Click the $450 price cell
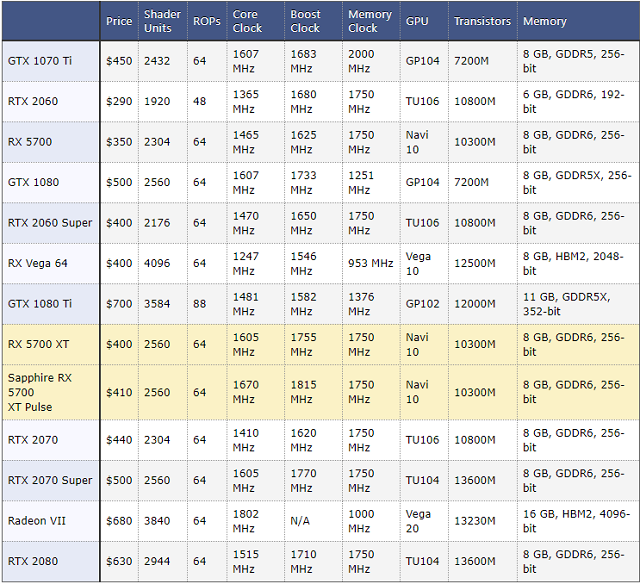Viewport: 640px width, 584px height. click(119, 61)
